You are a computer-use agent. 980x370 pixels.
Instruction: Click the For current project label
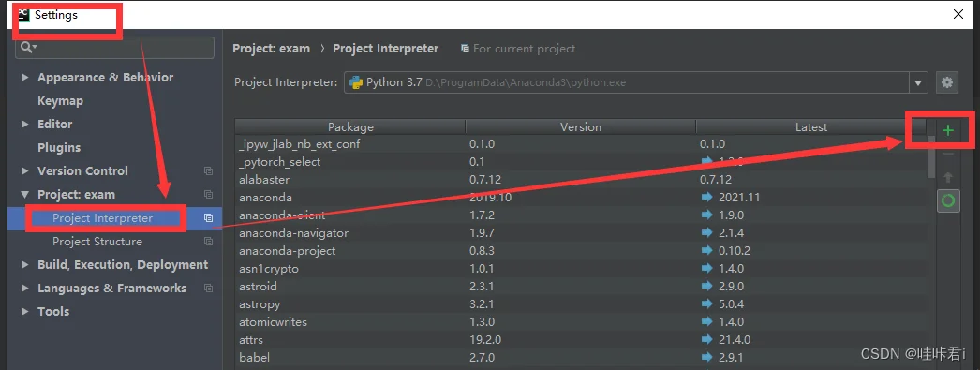tap(524, 48)
